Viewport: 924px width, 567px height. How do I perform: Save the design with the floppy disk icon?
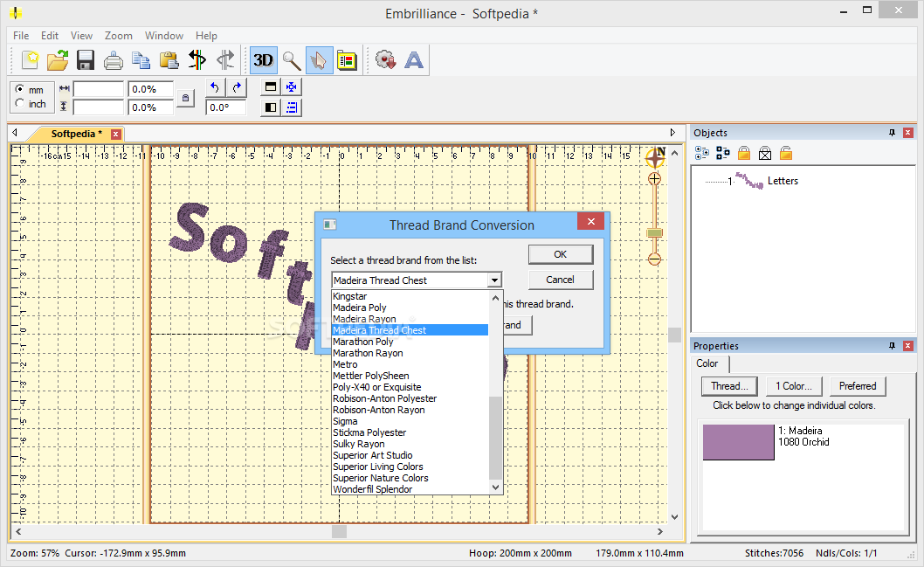coord(86,60)
